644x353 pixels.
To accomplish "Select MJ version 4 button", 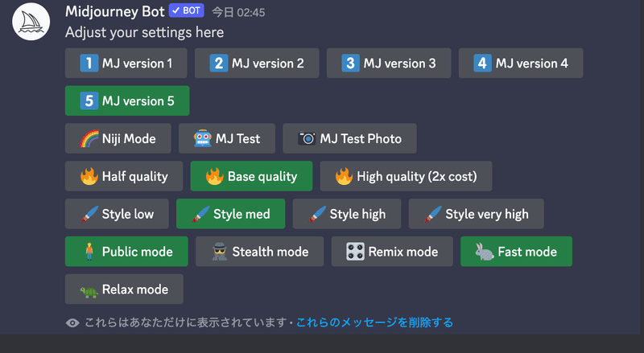I will tap(521, 64).
